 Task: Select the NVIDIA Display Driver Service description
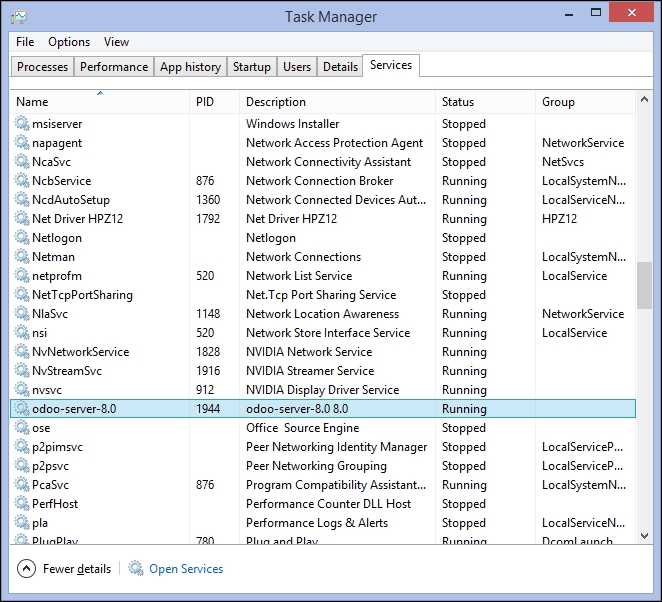point(323,390)
